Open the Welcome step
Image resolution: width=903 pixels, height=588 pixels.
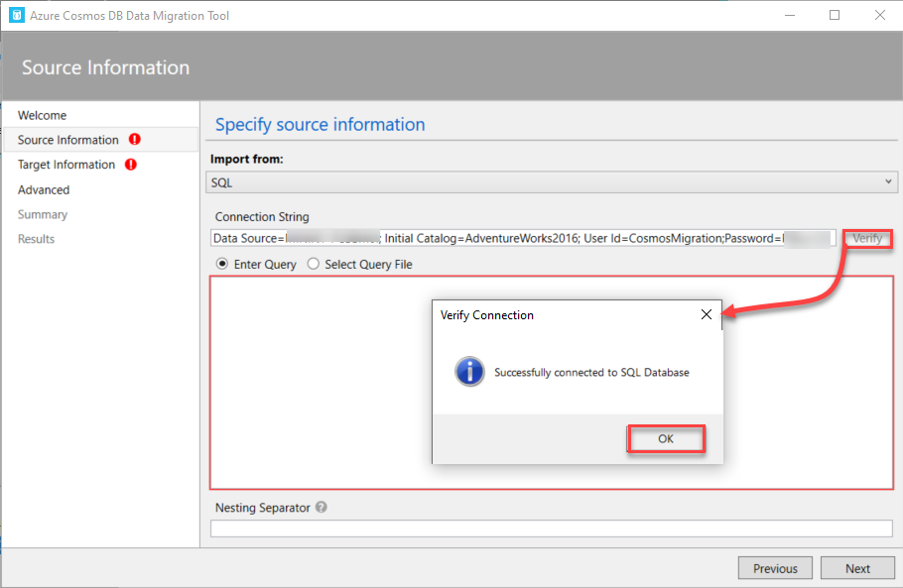coord(43,115)
